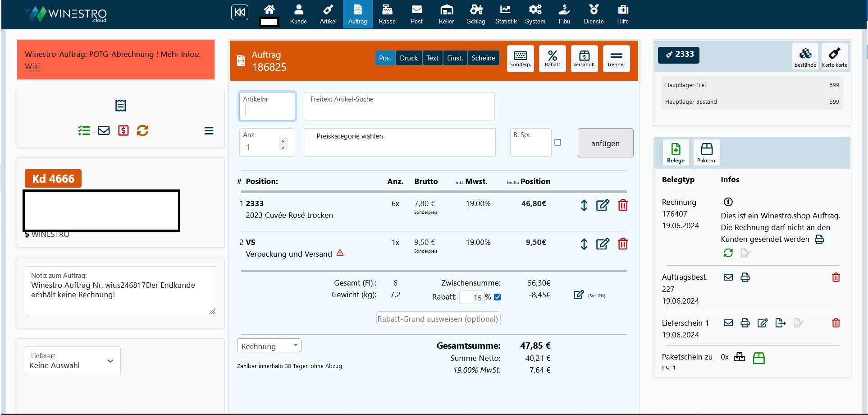Image resolution: width=868 pixels, height=415 pixels.
Task: Switch to the Scheine tab
Action: (483, 58)
